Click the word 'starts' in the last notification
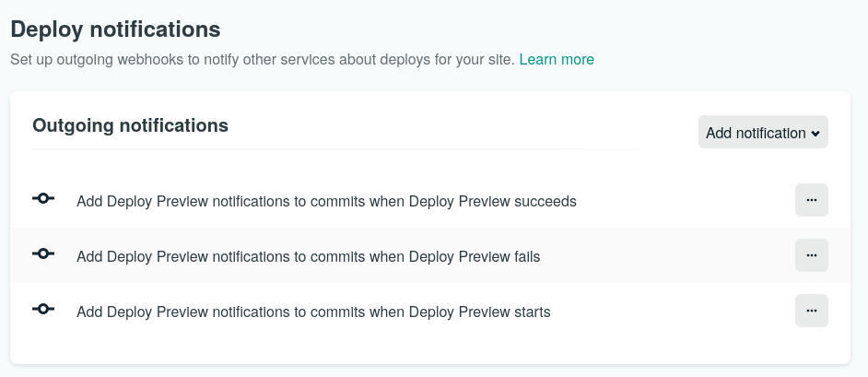The width and height of the screenshot is (868, 377). (533, 312)
